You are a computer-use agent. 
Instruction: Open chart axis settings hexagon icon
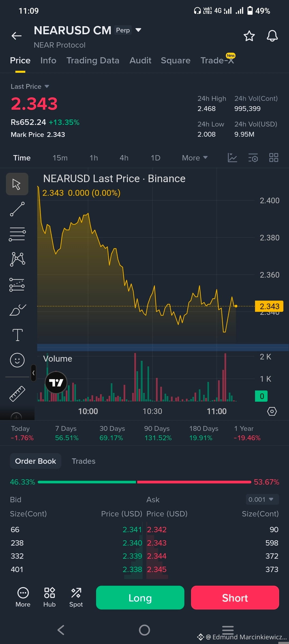pos(272,411)
